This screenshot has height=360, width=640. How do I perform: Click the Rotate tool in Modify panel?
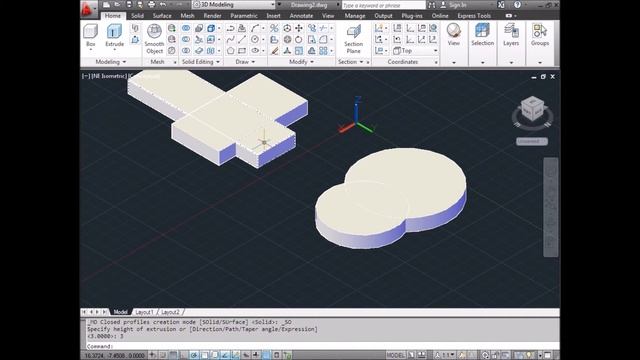(299, 40)
